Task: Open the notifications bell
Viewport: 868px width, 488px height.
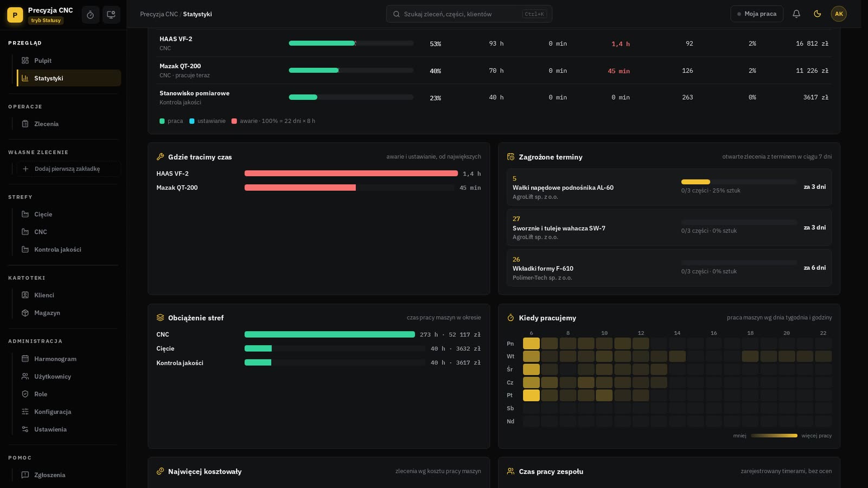Action: coord(796,14)
